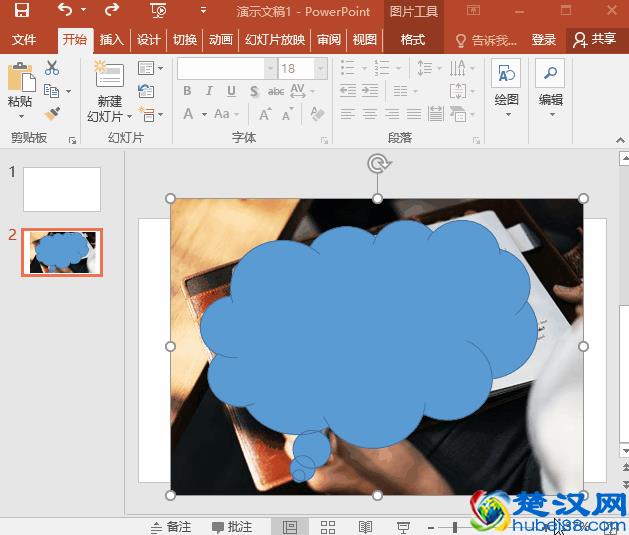Switch to the 切换 ribbon tab

tap(185, 40)
